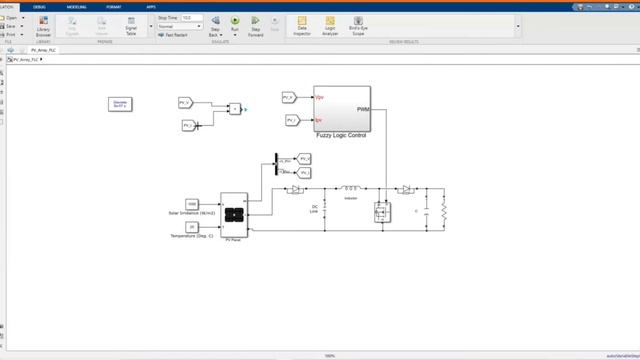
Task: Expand the Open button dropdown arrow
Action: pyautogui.click(x=23, y=18)
